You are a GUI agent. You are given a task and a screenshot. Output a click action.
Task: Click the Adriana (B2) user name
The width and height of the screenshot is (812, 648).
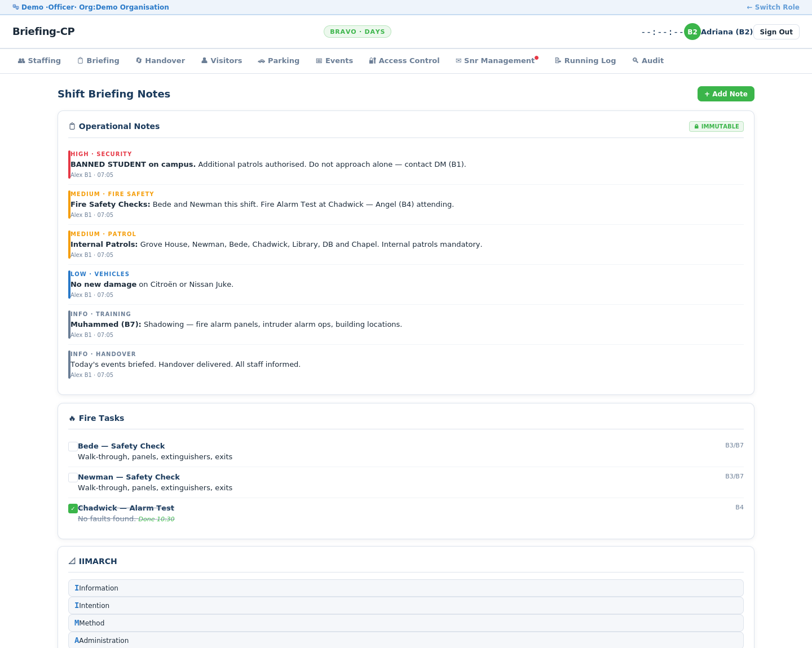coord(727,32)
